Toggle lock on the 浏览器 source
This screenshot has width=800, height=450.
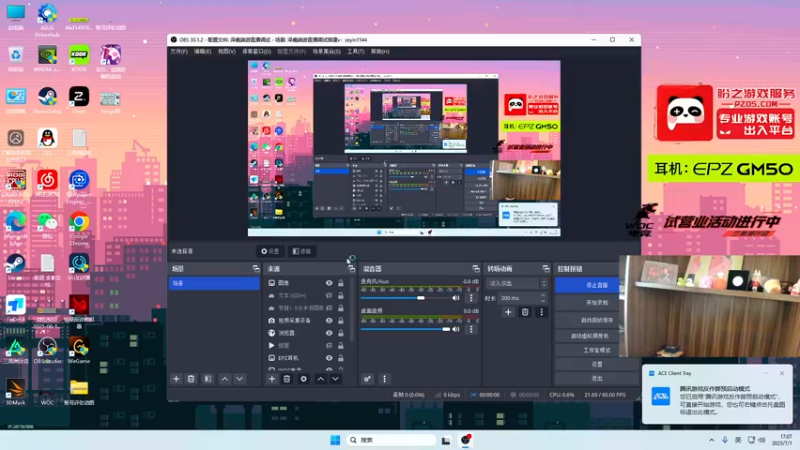coord(341,333)
